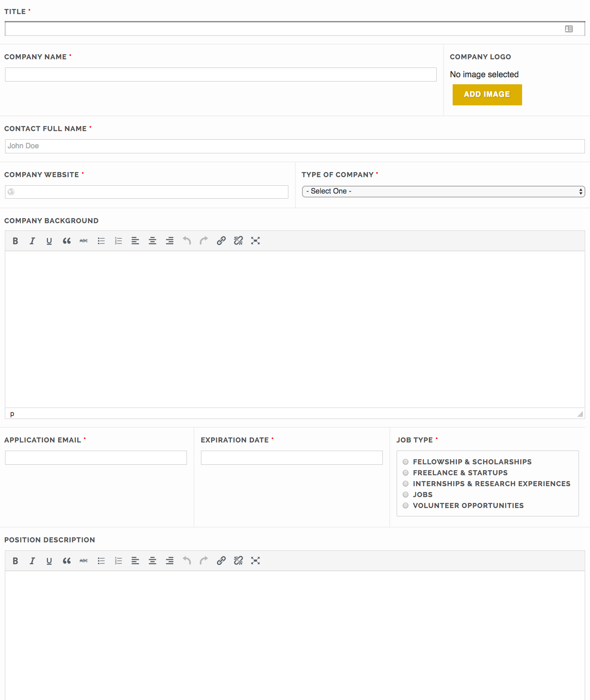Toggle italic in Company Background editor
590x700 pixels.
click(32, 241)
